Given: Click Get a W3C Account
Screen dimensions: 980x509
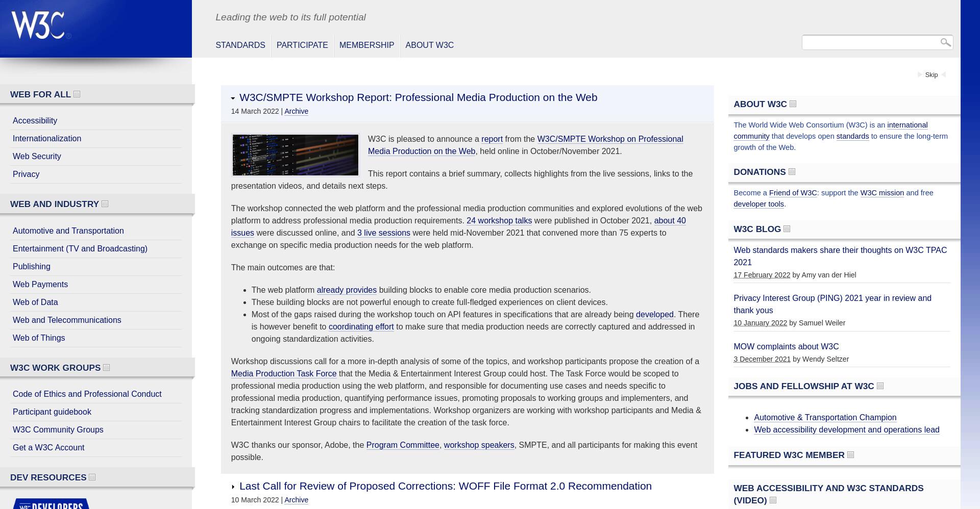Looking at the screenshot, I should click(x=48, y=448).
